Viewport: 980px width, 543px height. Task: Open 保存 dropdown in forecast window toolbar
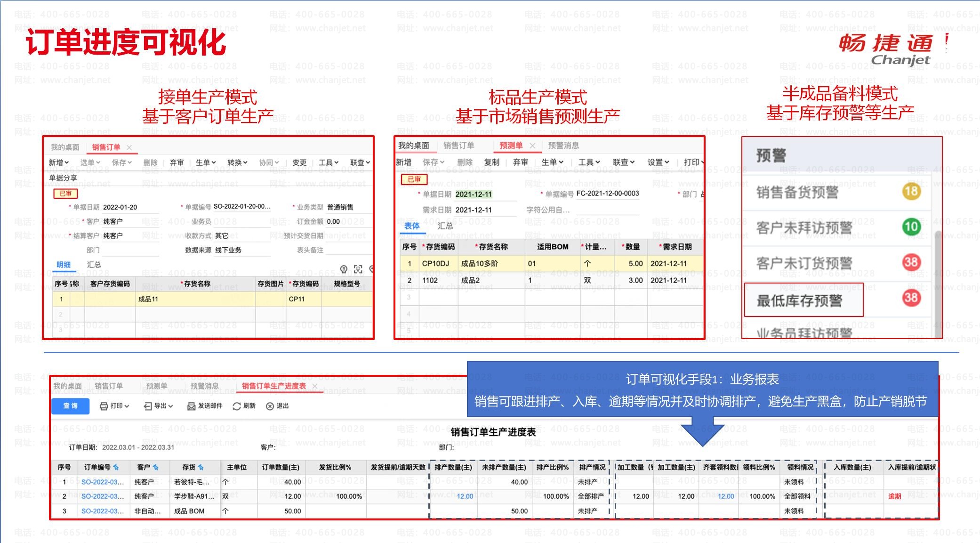(x=434, y=162)
